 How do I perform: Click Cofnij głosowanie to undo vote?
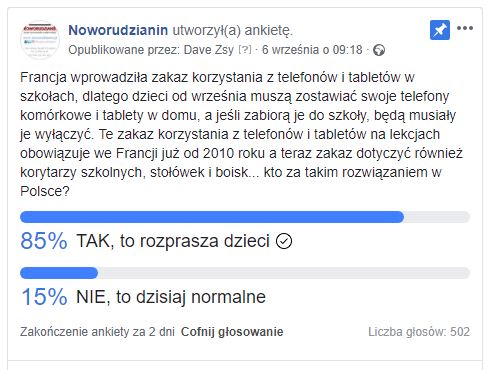pyautogui.click(x=232, y=332)
